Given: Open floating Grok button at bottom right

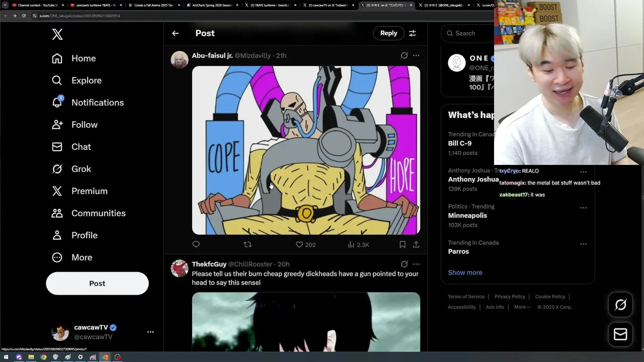Looking at the screenshot, I should [620, 305].
